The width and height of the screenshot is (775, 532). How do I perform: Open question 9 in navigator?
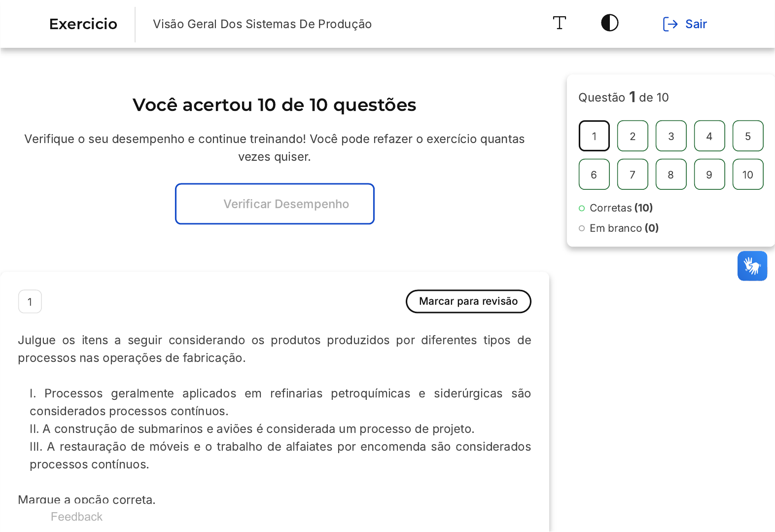709,175
